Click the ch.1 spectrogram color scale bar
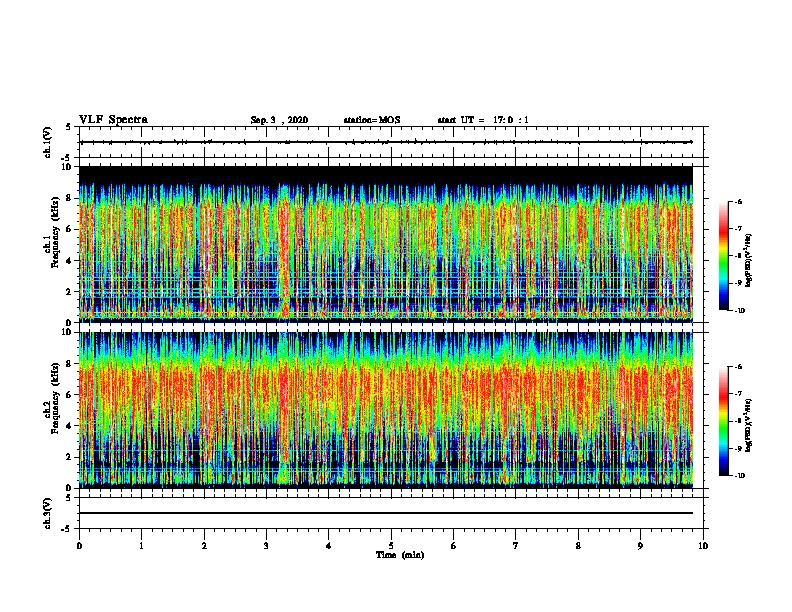The image size is (792, 612). tap(724, 256)
